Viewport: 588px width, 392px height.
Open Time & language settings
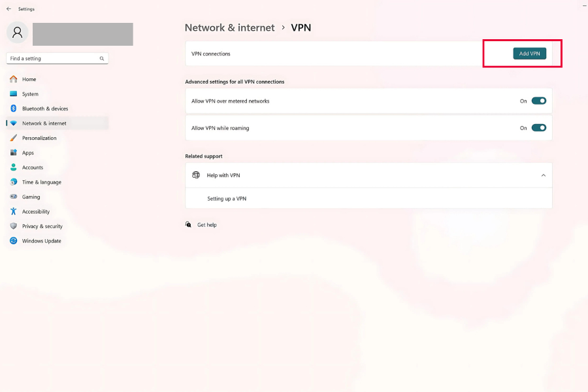tap(41, 182)
